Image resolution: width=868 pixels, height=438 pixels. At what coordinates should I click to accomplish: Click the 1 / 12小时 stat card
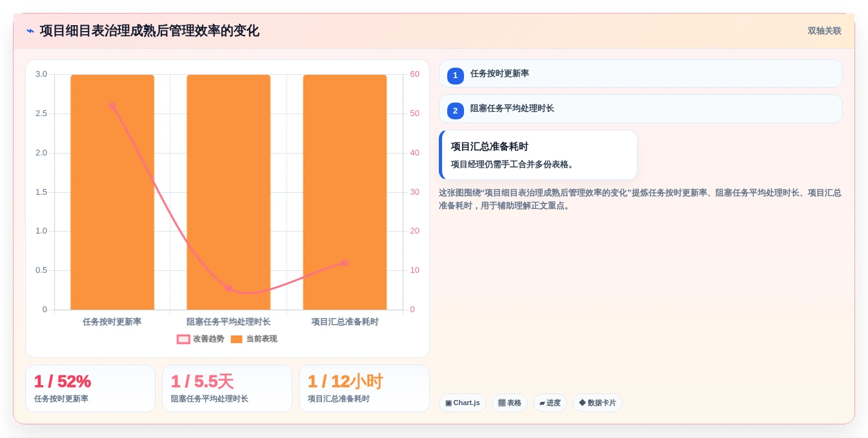pos(364,388)
